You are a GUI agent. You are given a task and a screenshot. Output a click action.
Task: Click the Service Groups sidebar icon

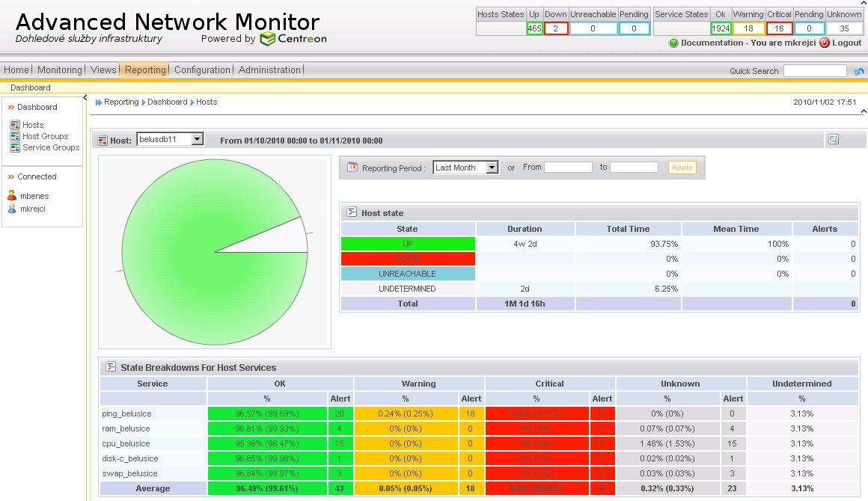15,148
